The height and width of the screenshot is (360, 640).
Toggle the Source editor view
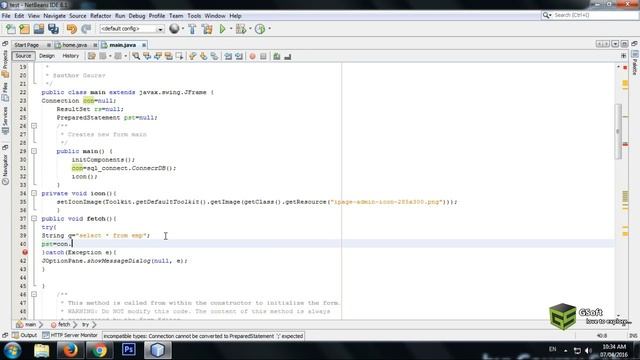coord(23,56)
